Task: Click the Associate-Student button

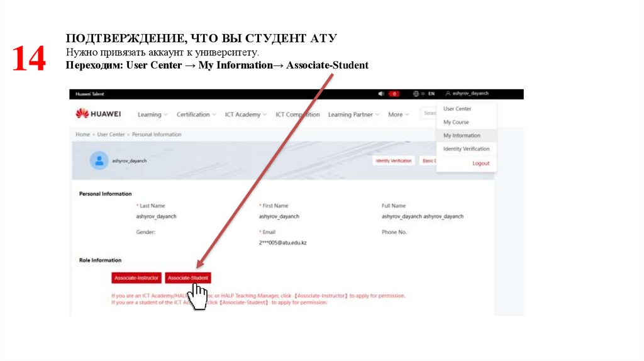Action: point(187,278)
